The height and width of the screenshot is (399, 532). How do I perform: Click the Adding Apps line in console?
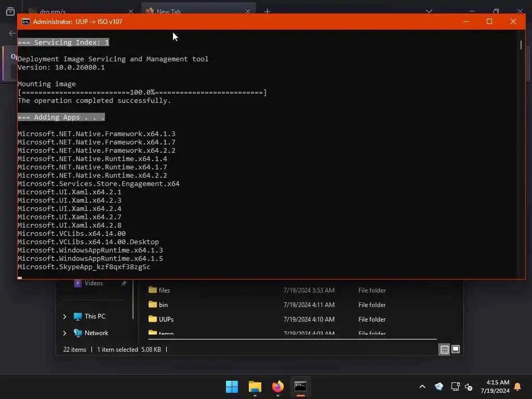(x=61, y=117)
